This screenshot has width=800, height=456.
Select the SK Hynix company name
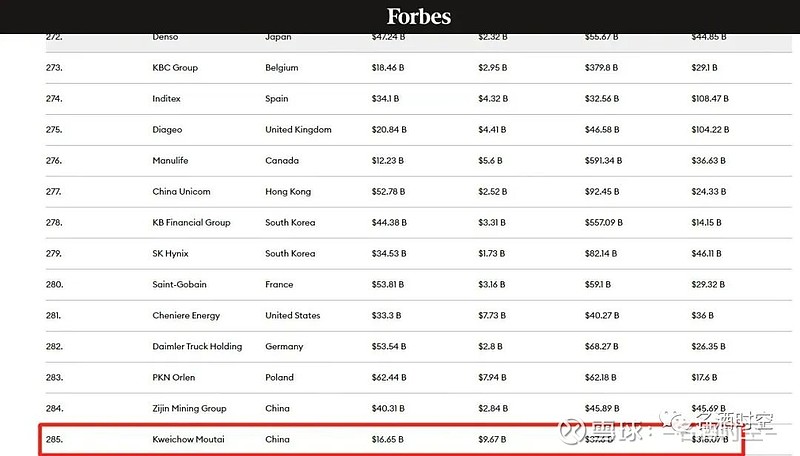170,254
